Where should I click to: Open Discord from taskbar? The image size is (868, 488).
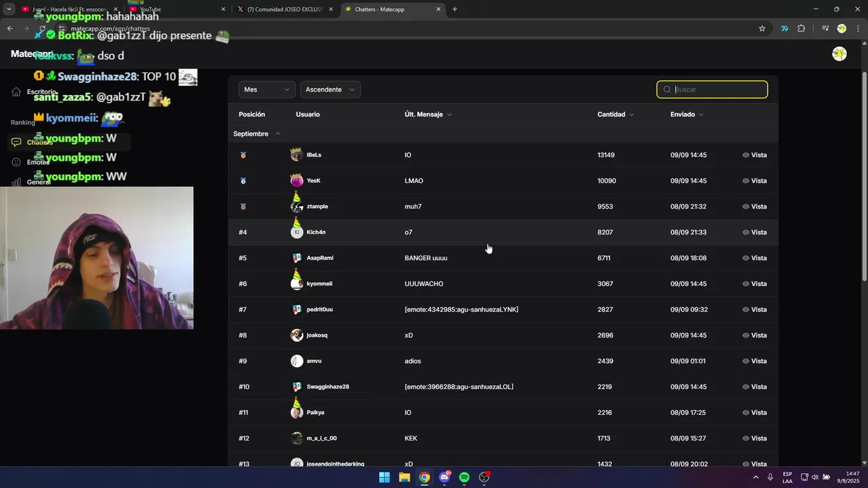coord(444,477)
